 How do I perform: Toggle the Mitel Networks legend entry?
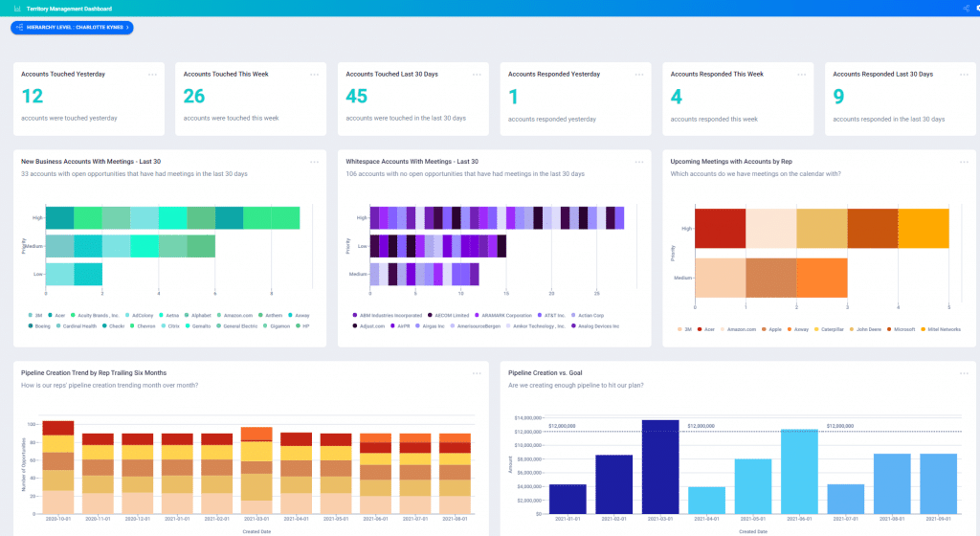(941, 329)
